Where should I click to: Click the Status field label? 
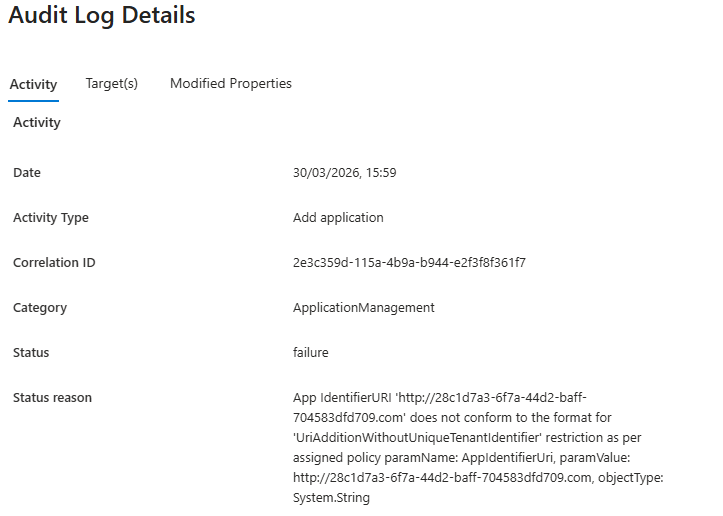coord(31,353)
